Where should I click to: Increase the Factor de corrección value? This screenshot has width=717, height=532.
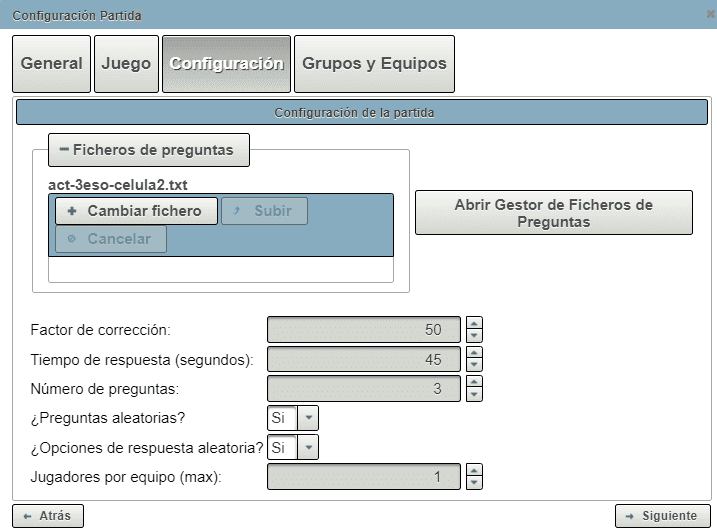click(x=475, y=323)
